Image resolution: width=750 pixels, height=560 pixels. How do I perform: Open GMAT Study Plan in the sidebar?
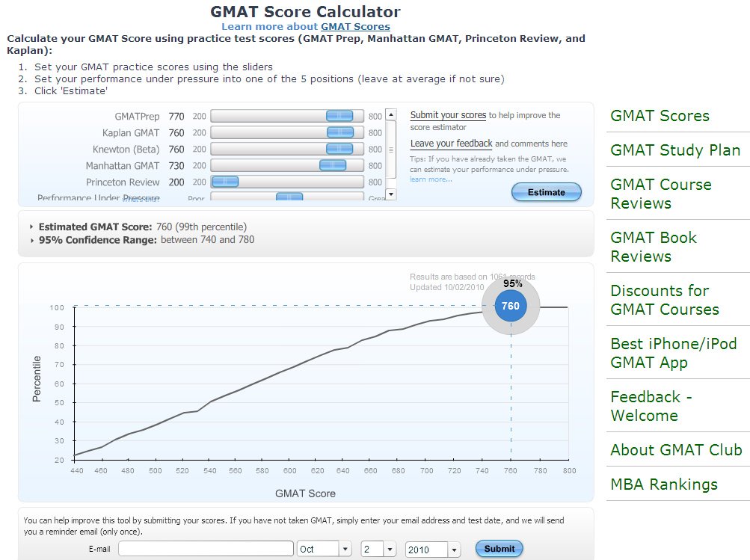click(675, 150)
